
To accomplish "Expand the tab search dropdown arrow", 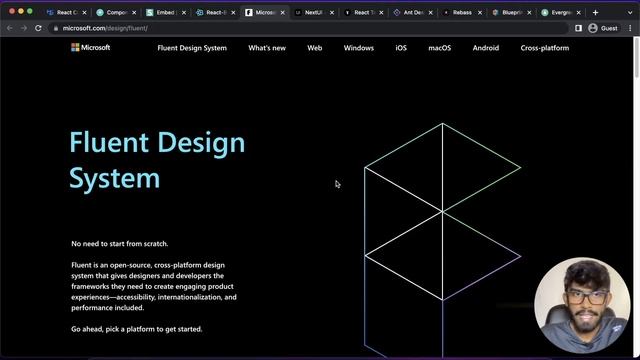I will click(x=630, y=13).
